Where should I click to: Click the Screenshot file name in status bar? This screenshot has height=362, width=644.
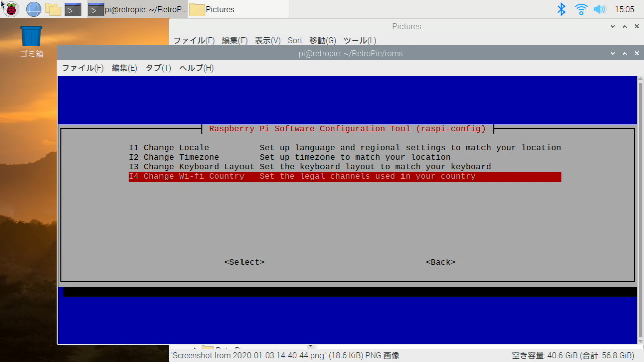[x=284, y=356]
